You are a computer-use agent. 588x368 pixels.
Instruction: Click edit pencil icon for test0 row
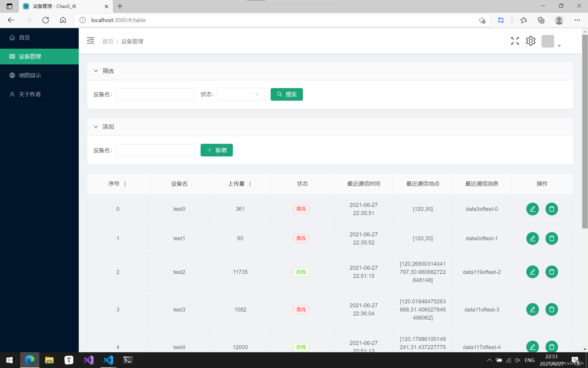pos(532,209)
